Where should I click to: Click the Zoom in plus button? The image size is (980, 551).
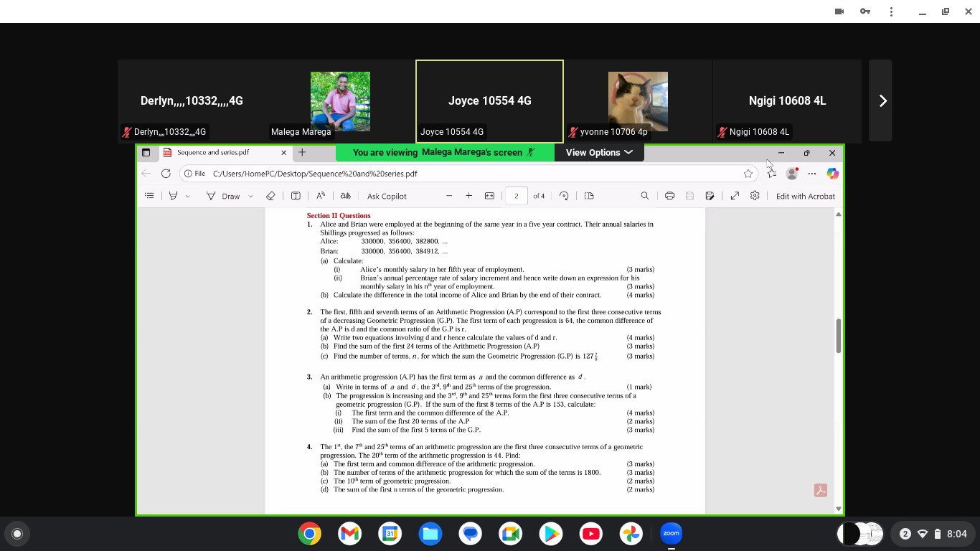[x=468, y=196]
